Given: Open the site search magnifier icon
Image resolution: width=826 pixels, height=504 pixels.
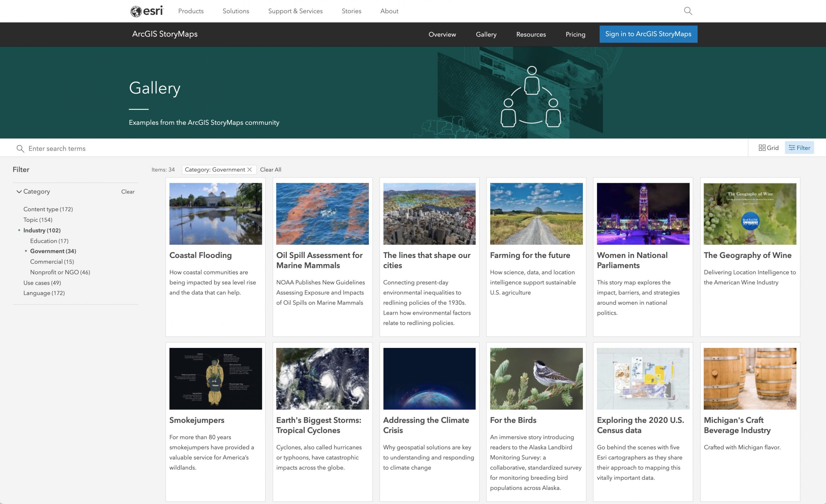Looking at the screenshot, I should pyautogui.click(x=688, y=11).
